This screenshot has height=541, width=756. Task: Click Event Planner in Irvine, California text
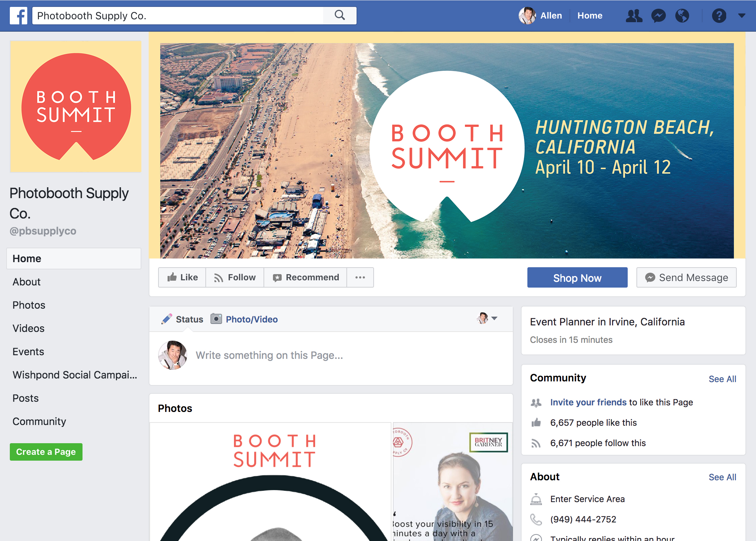[607, 322]
